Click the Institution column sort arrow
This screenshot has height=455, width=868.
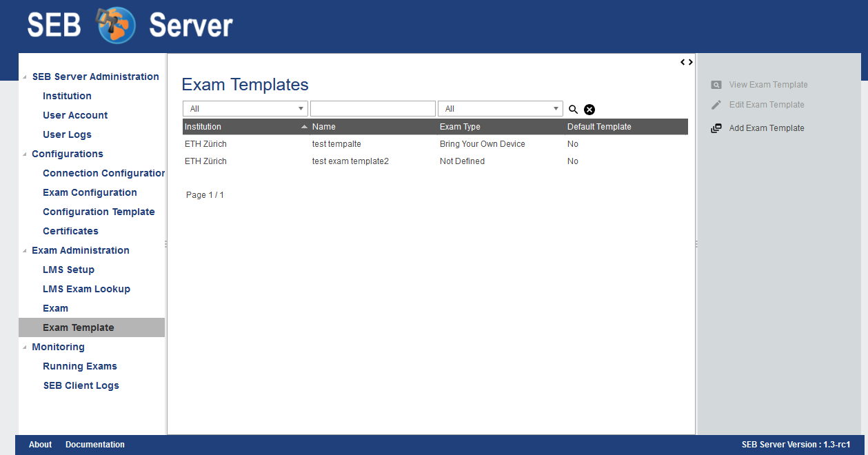tap(304, 127)
